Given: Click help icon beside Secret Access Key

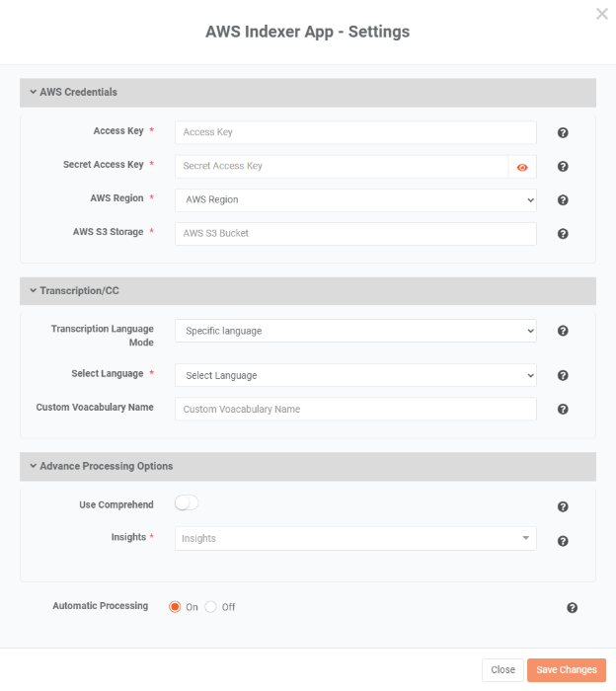Looking at the screenshot, I should coord(563,167).
